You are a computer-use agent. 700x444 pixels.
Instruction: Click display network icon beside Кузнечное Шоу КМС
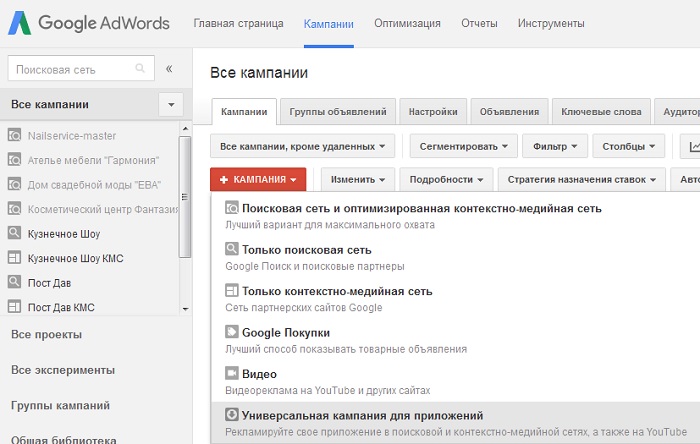point(14,257)
